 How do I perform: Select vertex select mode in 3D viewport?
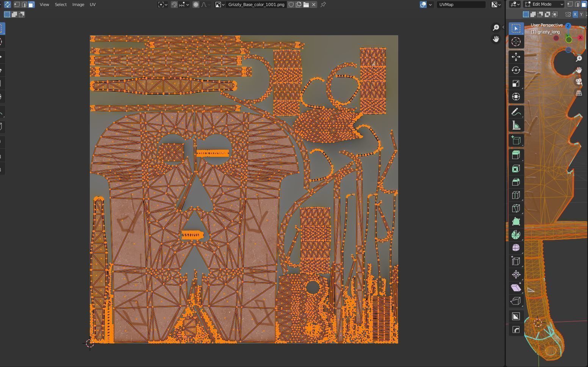coord(570,4)
